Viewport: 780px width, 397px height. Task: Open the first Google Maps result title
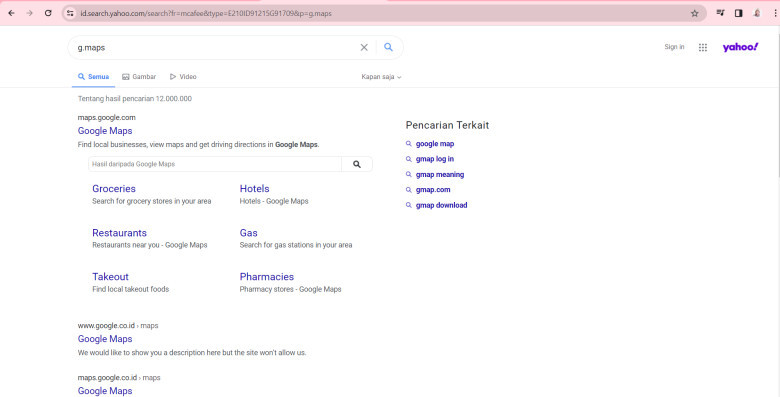[105, 131]
